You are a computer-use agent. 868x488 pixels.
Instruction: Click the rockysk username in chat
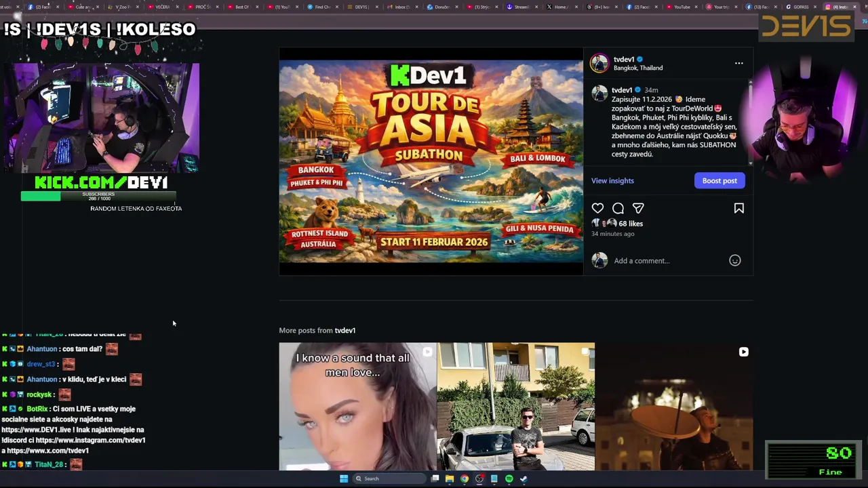[39, 394]
